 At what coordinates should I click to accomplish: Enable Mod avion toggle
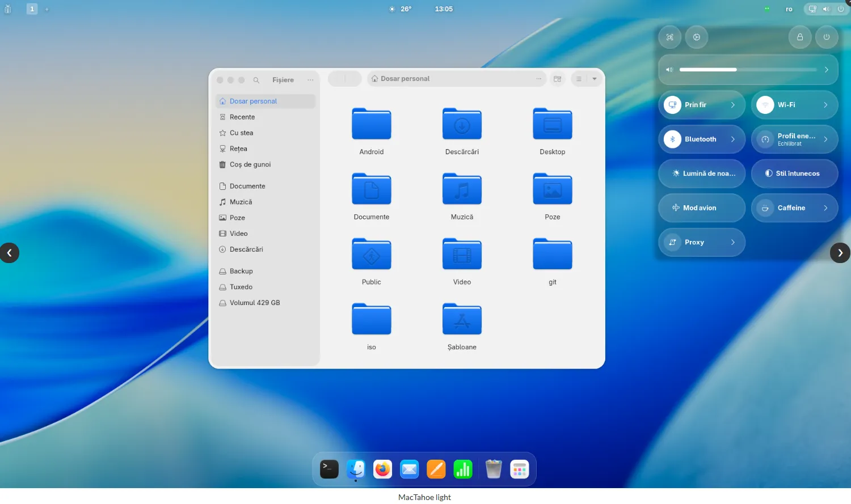tap(702, 208)
